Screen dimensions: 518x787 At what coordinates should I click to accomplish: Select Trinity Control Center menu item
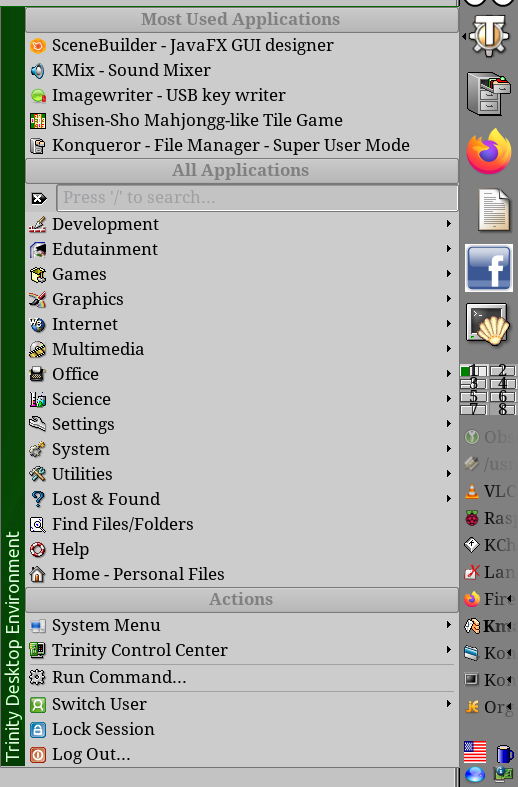click(241, 650)
